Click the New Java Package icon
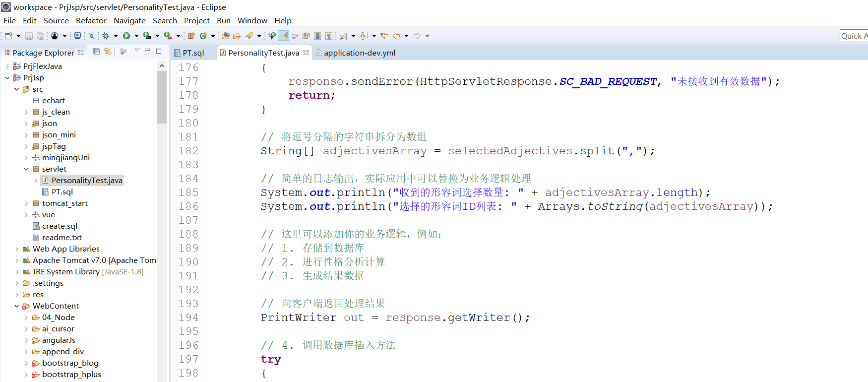This screenshot has width=868, height=382. pyautogui.click(x=191, y=36)
